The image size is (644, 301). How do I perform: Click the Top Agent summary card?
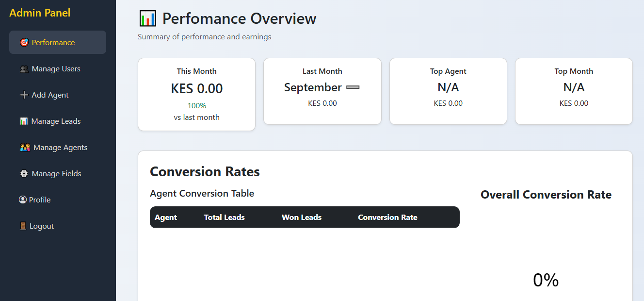point(448,91)
